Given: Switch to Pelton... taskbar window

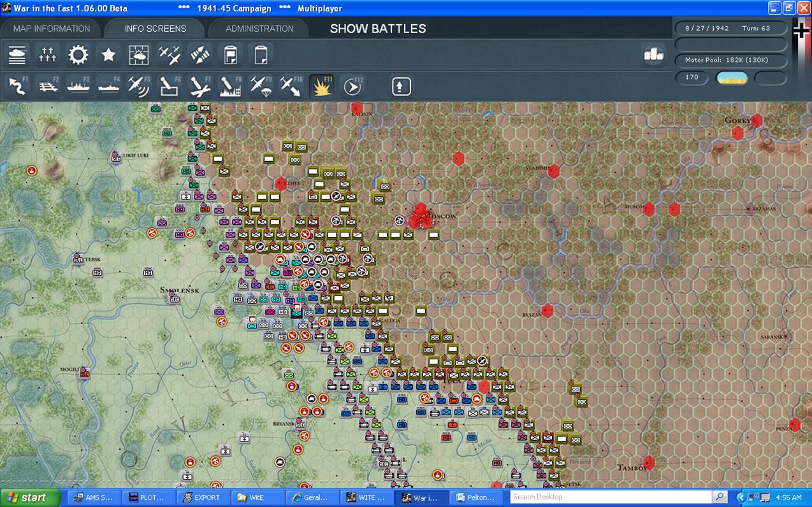Looking at the screenshot, I should point(476,497).
